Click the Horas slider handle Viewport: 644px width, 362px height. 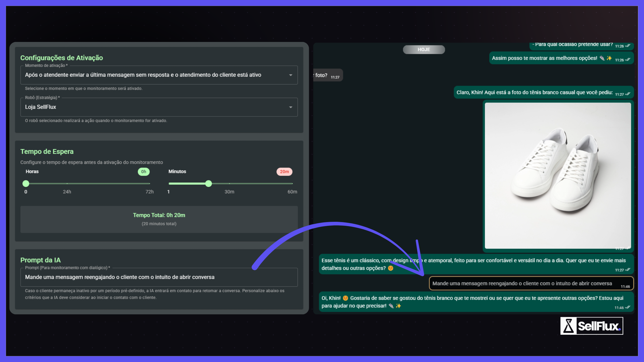pyautogui.click(x=26, y=184)
